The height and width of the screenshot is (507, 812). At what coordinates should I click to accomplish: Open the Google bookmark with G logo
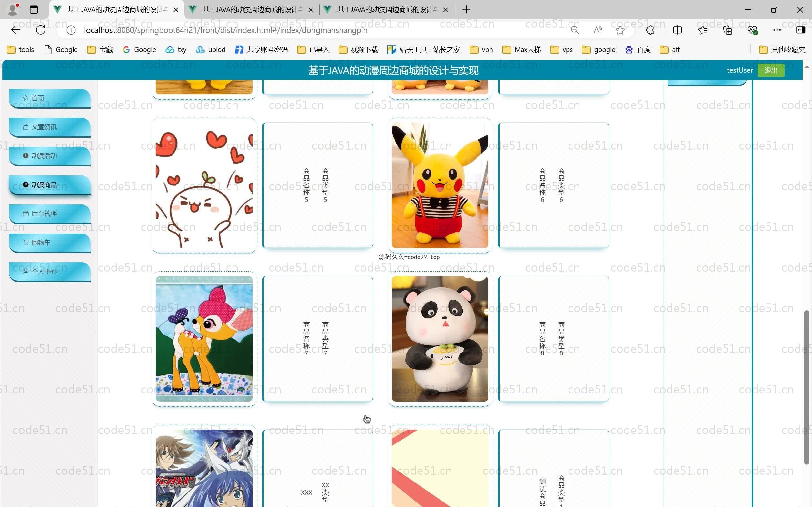[139, 50]
